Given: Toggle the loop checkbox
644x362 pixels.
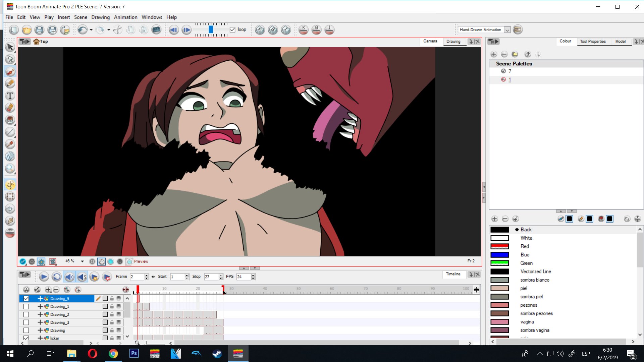Looking at the screenshot, I should pyautogui.click(x=232, y=29).
